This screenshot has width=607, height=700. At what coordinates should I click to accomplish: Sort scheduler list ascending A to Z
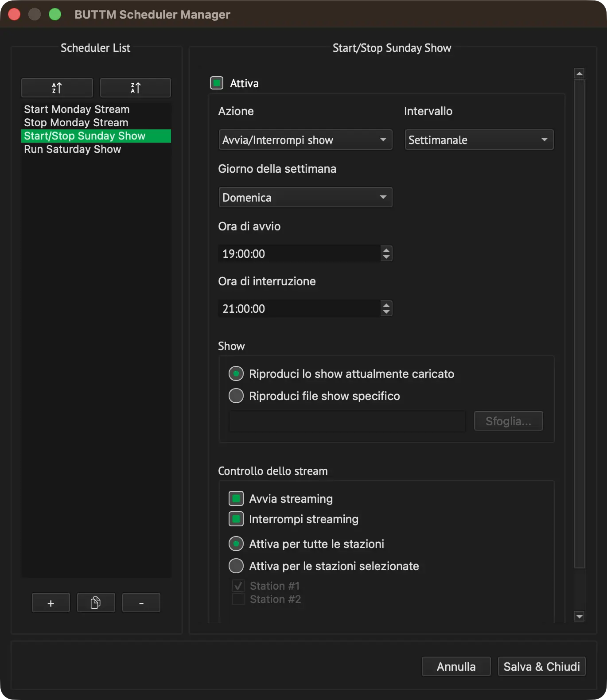point(57,88)
